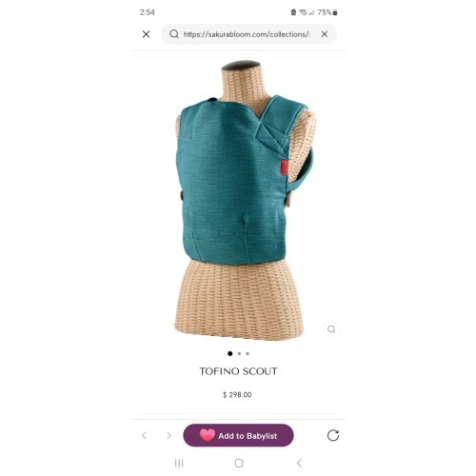Tap the sakurabloom.com URL address field
Image resolution: width=476 pixels, height=476 pixels.
pyautogui.click(x=247, y=34)
